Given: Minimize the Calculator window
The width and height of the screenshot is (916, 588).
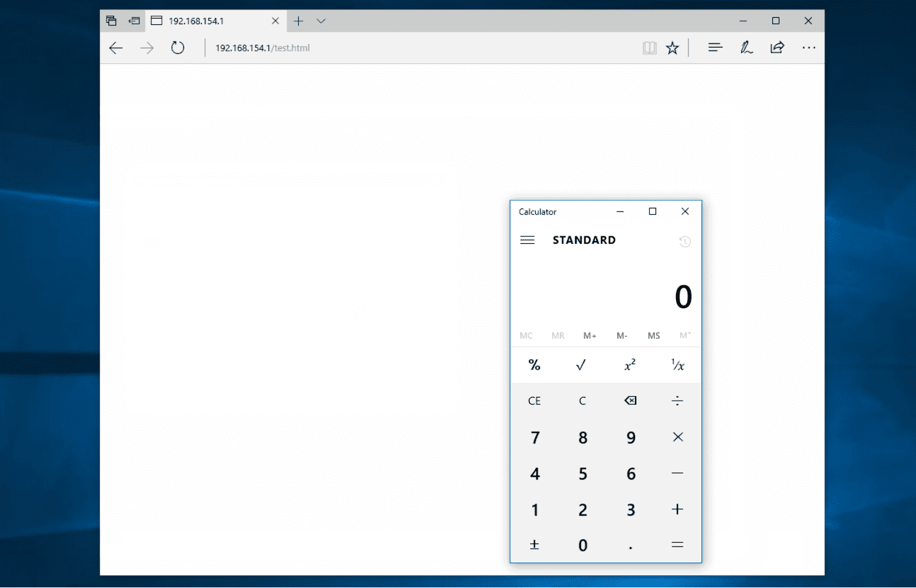Looking at the screenshot, I should pyautogui.click(x=620, y=212).
